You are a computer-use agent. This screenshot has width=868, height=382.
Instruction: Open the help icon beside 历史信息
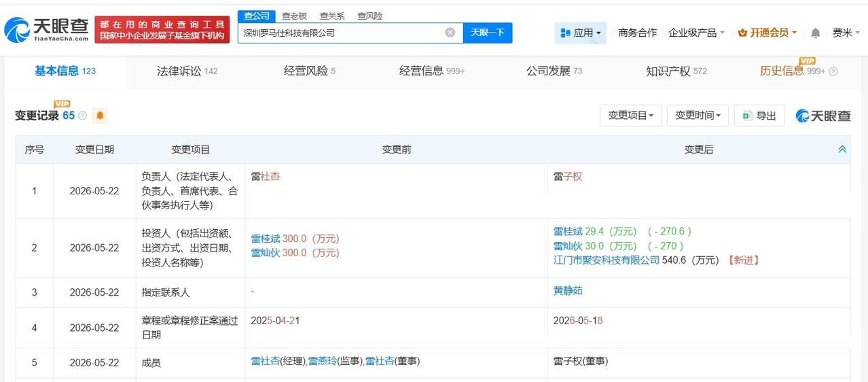click(x=833, y=71)
